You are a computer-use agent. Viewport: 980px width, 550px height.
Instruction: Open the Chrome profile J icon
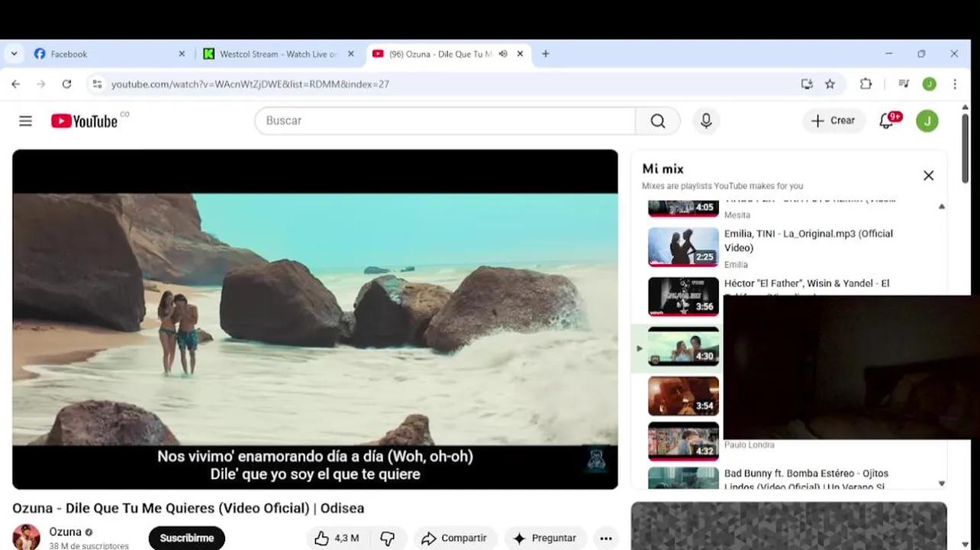coord(929,84)
